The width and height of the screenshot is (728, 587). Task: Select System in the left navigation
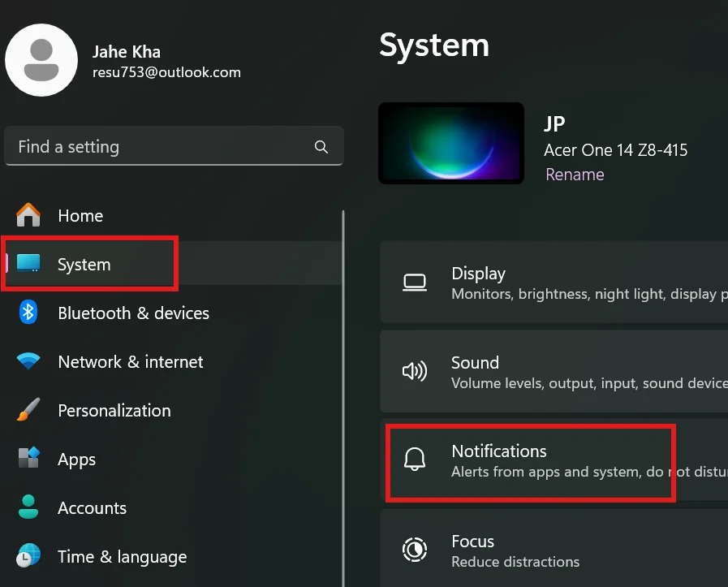[84, 265]
